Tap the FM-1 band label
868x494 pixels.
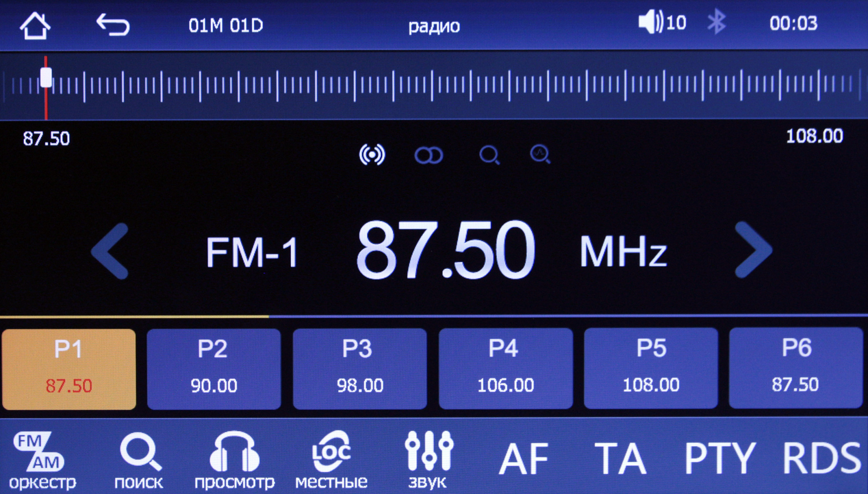tap(252, 252)
